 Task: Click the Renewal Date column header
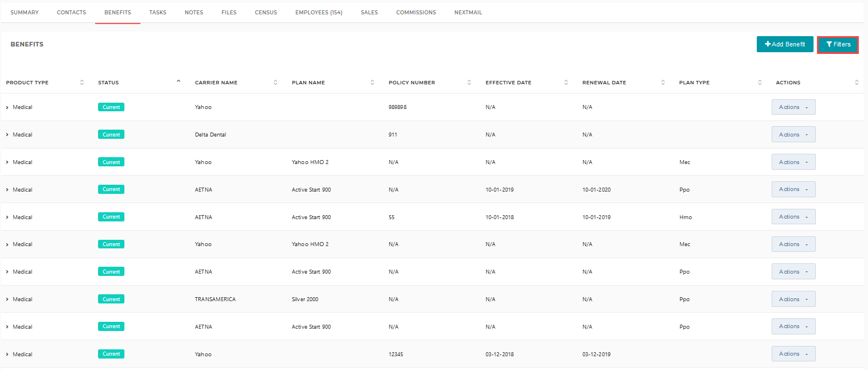coord(604,83)
